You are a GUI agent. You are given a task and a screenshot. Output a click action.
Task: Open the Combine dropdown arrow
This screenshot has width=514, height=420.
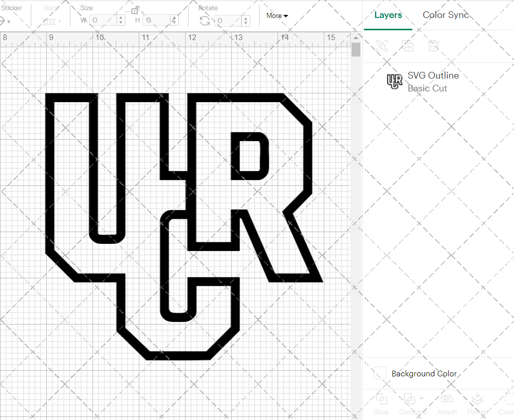point(421,399)
